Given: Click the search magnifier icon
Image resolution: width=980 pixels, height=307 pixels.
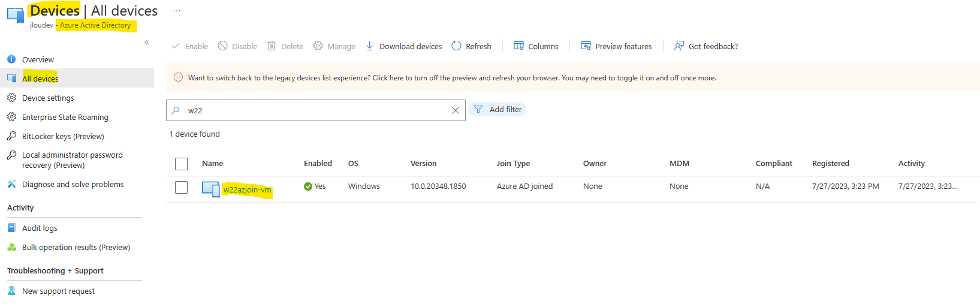Looking at the screenshot, I should click(176, 110).
